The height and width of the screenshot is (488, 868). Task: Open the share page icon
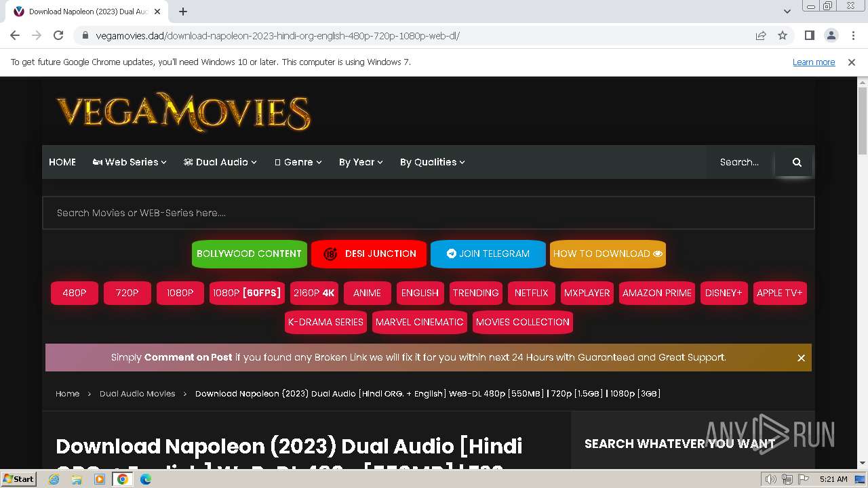pos(761,35)
